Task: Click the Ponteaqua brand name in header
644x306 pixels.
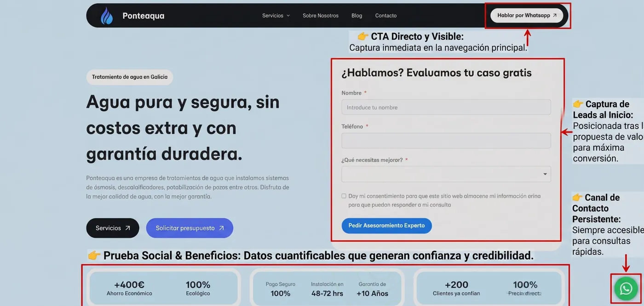Action: 143,16
